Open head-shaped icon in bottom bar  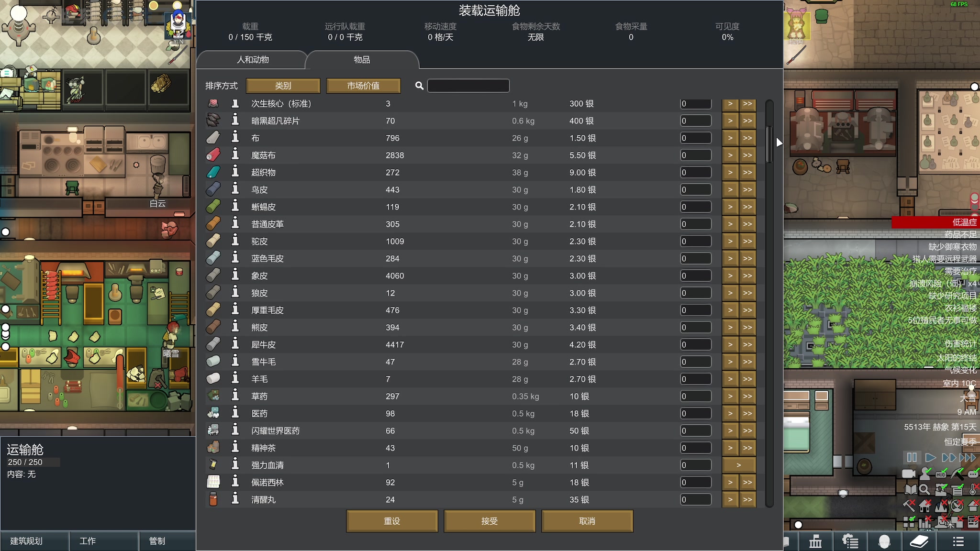click(884, 541)
